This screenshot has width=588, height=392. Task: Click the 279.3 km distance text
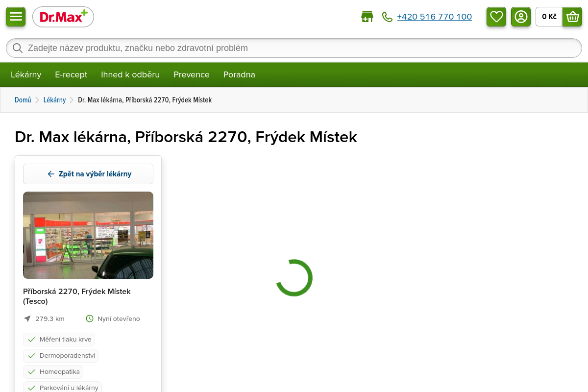click(50, 318)
